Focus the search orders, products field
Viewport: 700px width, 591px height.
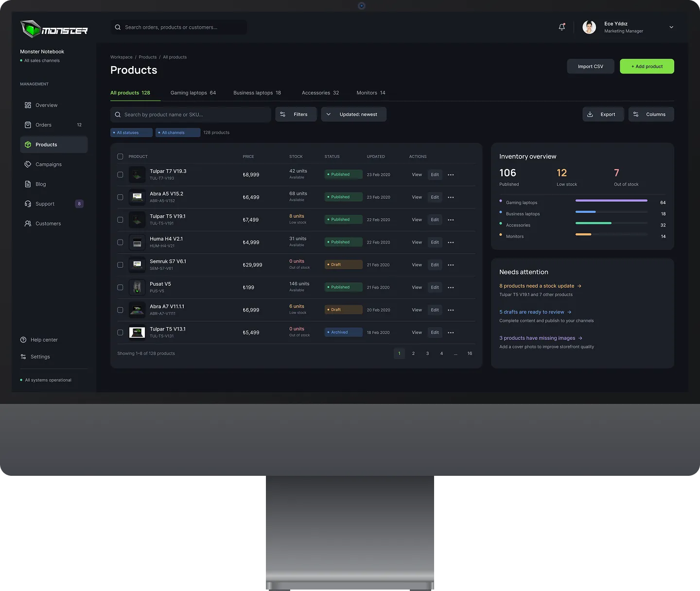click(178, 27)
